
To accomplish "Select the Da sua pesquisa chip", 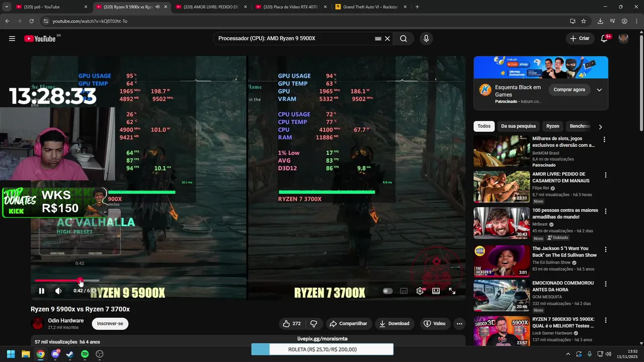I will (x=518, y=126).
